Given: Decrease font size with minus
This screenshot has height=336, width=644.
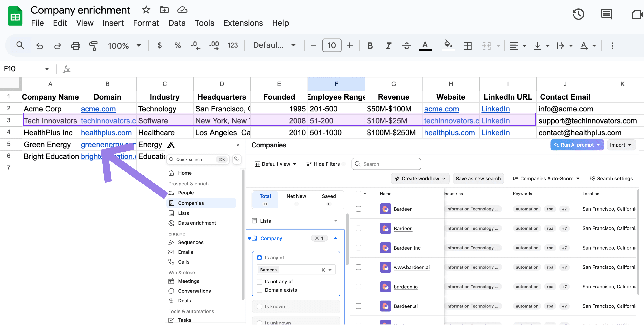Looking at the screenshot, I should tap(313, 45).
